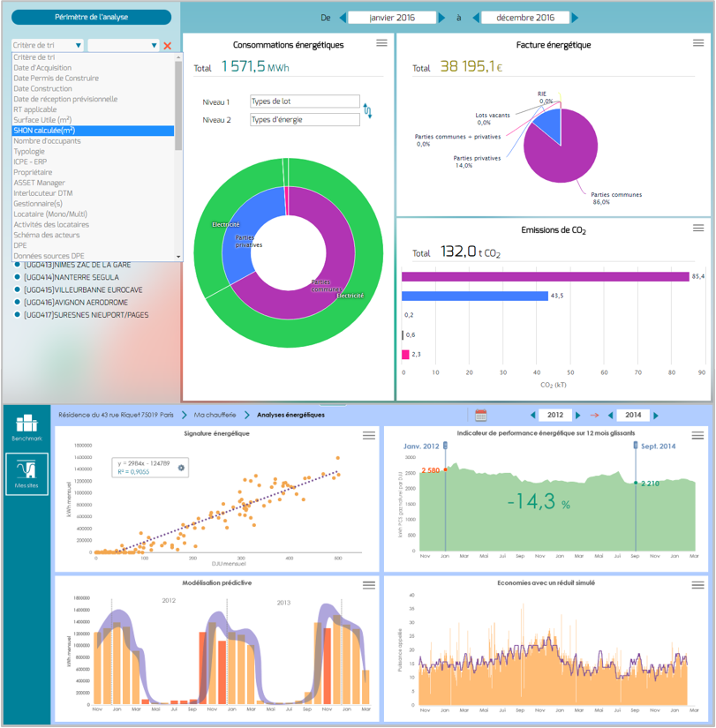
Task: Open the empty second filter dropdown
Action: pos(124,45)
